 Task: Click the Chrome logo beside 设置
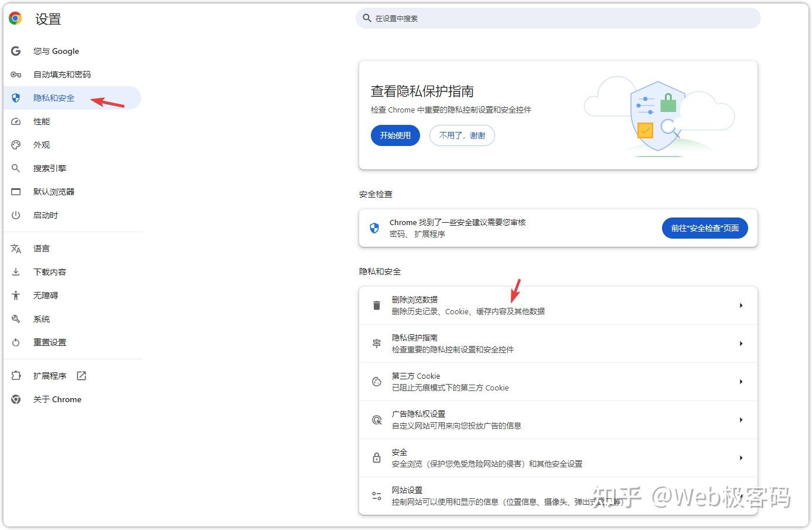point(16,19)
